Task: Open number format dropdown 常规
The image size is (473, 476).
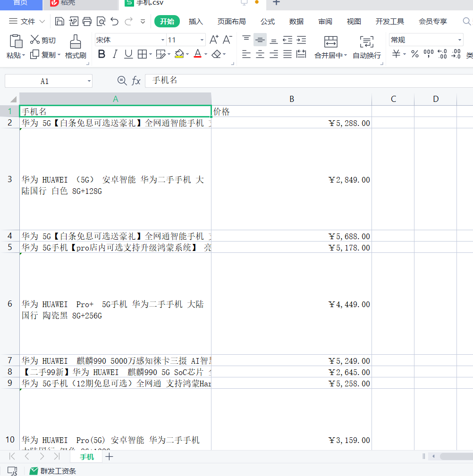Action: (460, 40)
